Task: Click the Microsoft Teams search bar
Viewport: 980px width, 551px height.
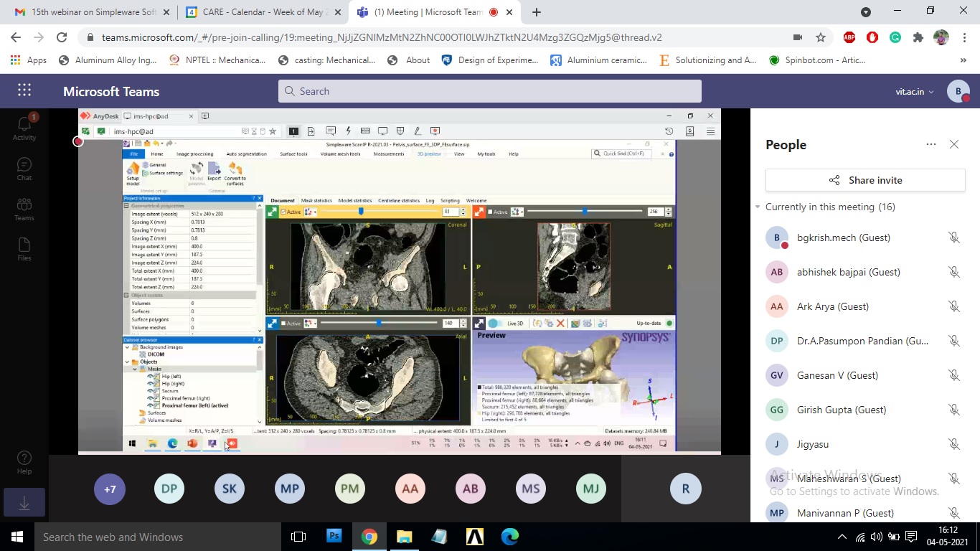Action: 490,91
